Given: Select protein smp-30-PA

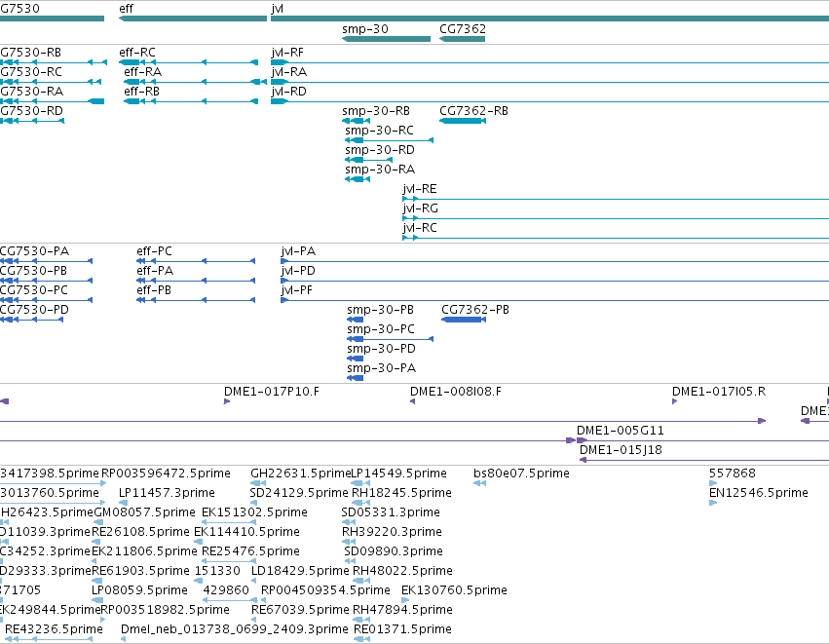Looking at the screenshot, I should coord(355,379).
